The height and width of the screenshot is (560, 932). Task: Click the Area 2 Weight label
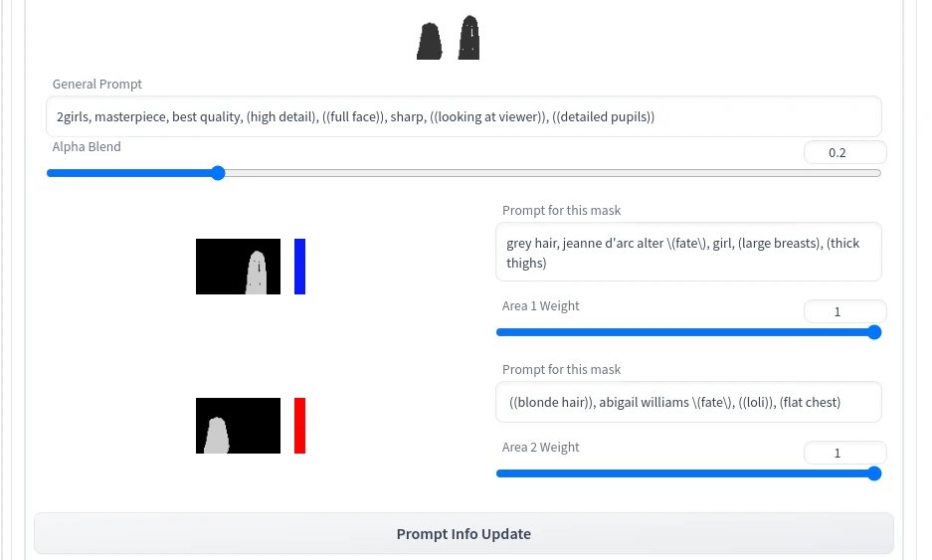540,447
